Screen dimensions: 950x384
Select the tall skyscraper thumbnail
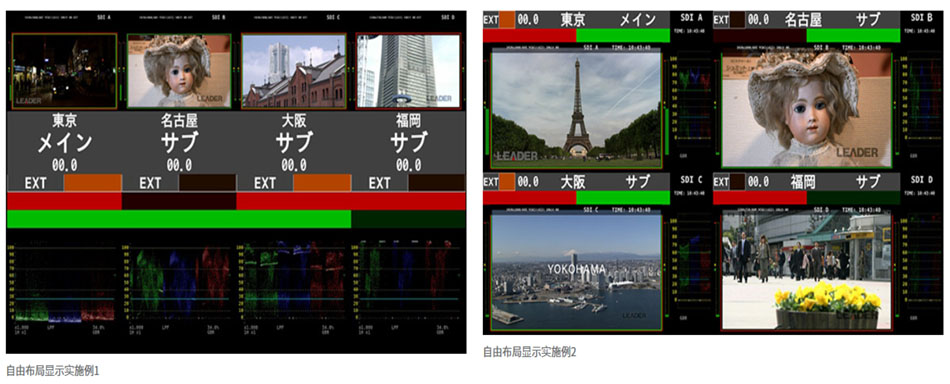point(408,71)
